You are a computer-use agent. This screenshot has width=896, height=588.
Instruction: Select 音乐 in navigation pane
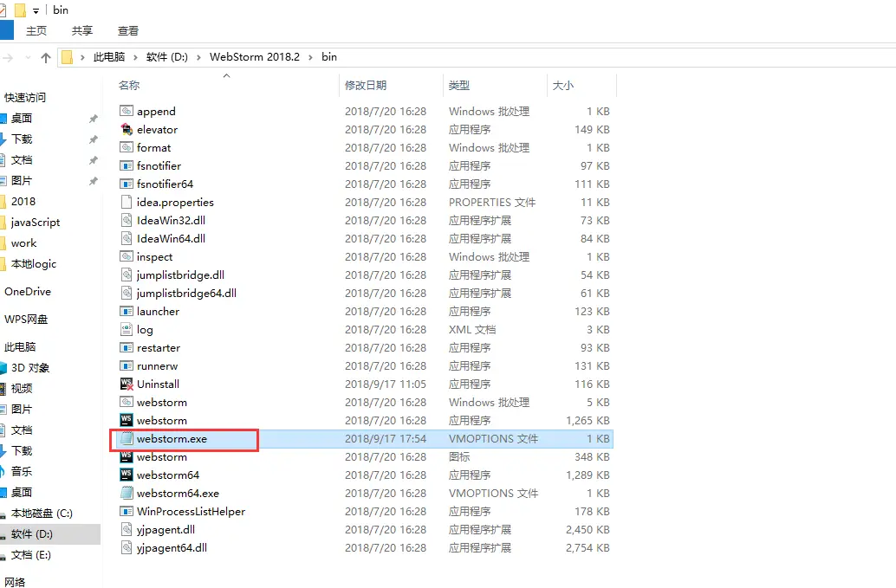click(22, 472)
